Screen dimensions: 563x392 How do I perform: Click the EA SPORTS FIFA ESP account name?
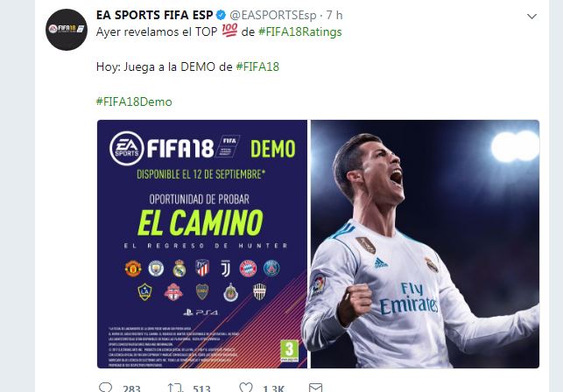[154, 15]
